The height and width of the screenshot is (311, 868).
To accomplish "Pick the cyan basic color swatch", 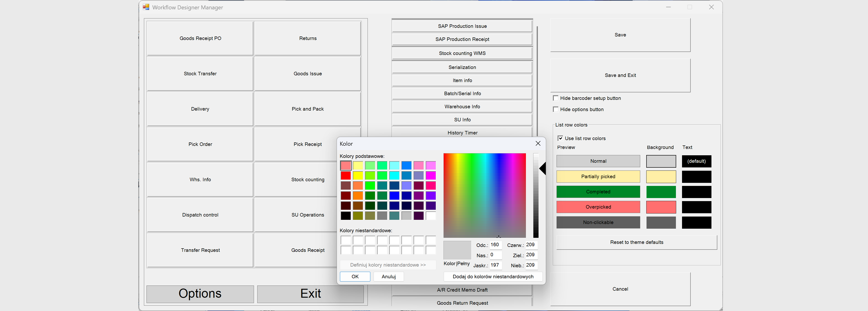I will pyautogui.click(x=394, y=175).
